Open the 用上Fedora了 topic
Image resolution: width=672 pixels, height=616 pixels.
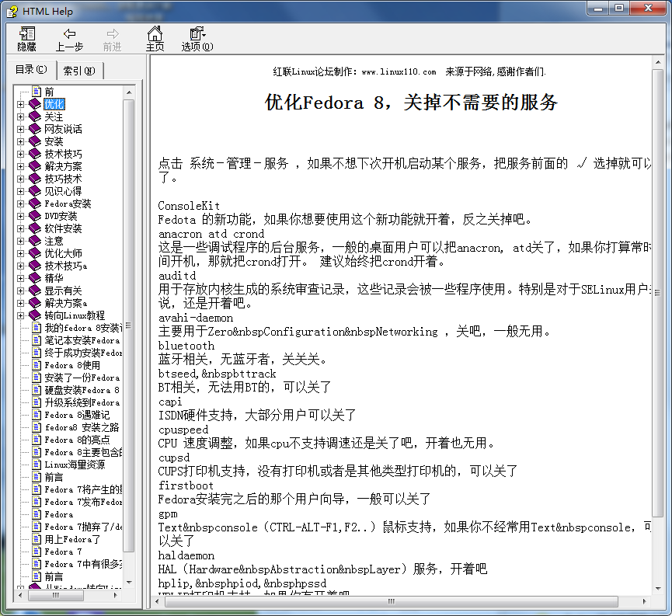point(72,539)
